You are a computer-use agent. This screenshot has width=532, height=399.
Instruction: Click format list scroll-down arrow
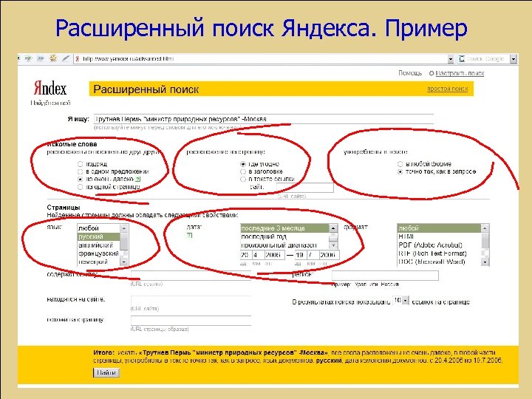point(485,262)
